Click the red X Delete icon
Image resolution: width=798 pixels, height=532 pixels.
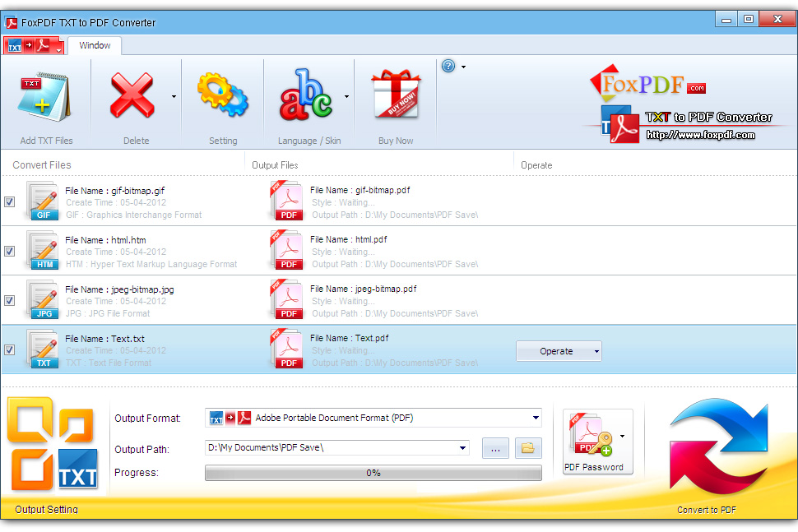point(132,95)
